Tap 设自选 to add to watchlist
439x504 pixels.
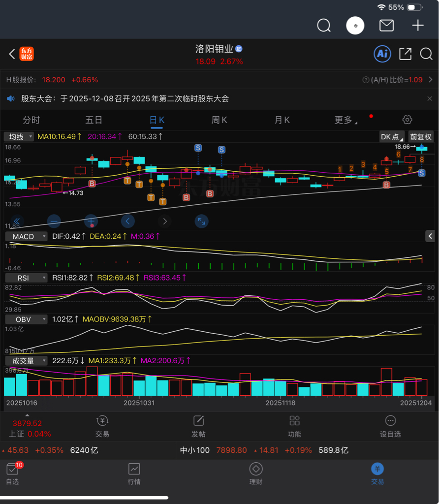(x=390, y=426)
